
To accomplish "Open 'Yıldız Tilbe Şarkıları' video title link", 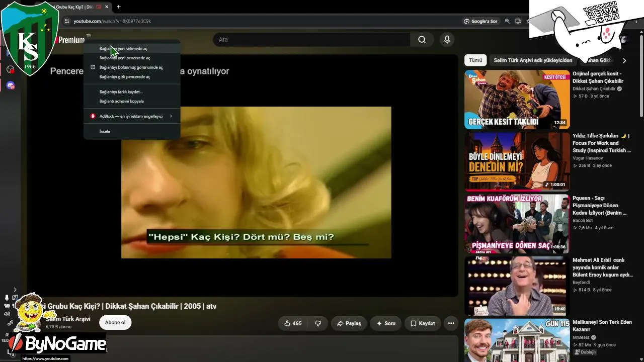I will [x=602, y=143].
